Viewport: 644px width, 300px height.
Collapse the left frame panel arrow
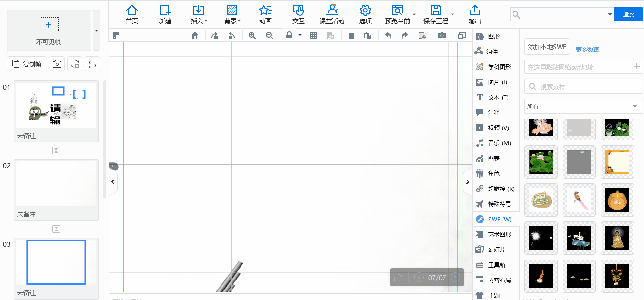(x=113, y=181)
